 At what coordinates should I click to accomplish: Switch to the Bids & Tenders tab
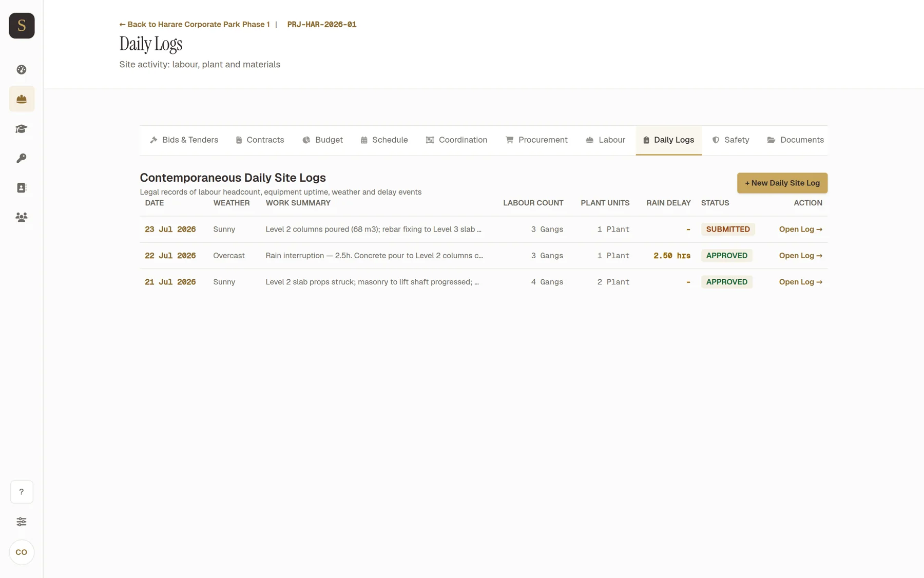click(x=184, y=140)
